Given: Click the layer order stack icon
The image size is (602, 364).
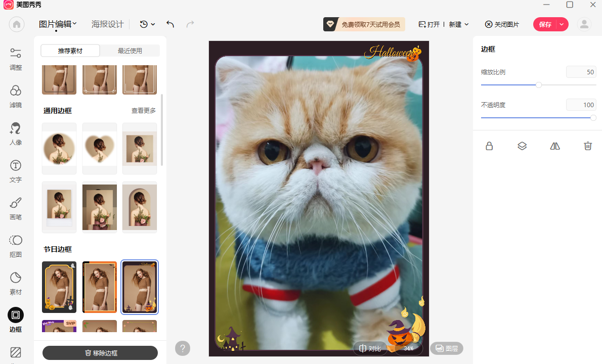Looking at the screenshot, I should coord(522,146).
